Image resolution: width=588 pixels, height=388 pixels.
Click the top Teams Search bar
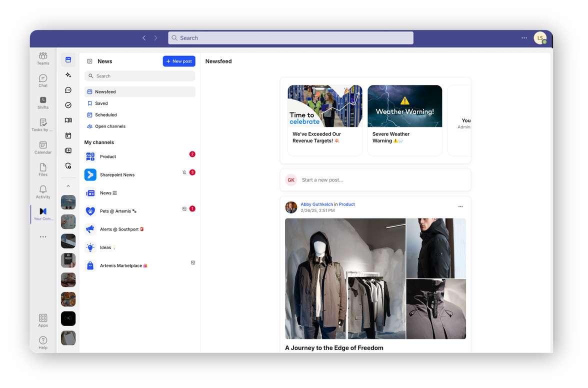(290, 38)
